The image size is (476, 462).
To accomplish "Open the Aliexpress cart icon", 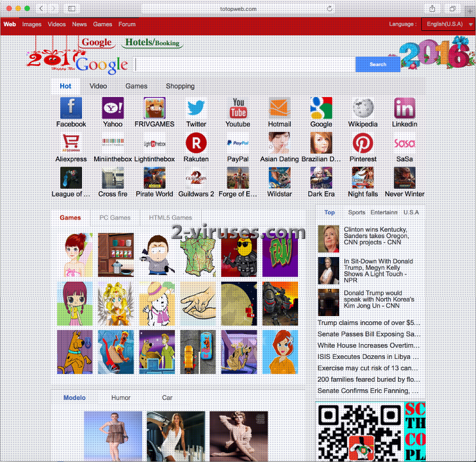I will pos(71,143).
